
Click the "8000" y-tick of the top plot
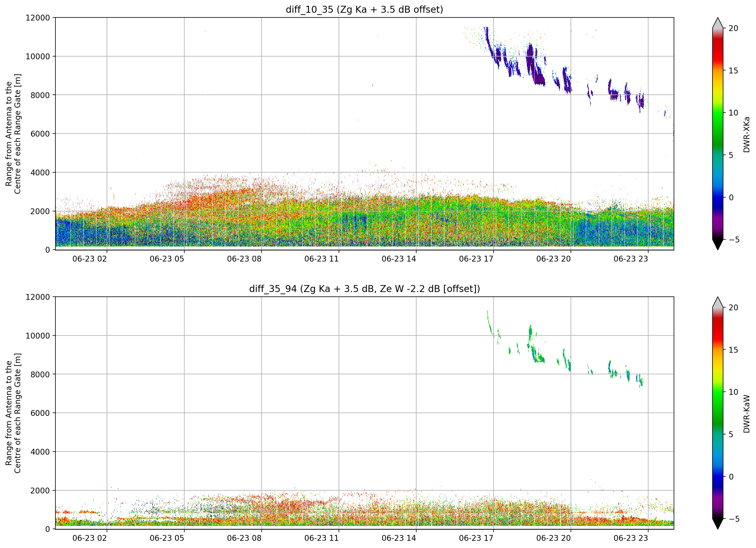pos(40,95)
